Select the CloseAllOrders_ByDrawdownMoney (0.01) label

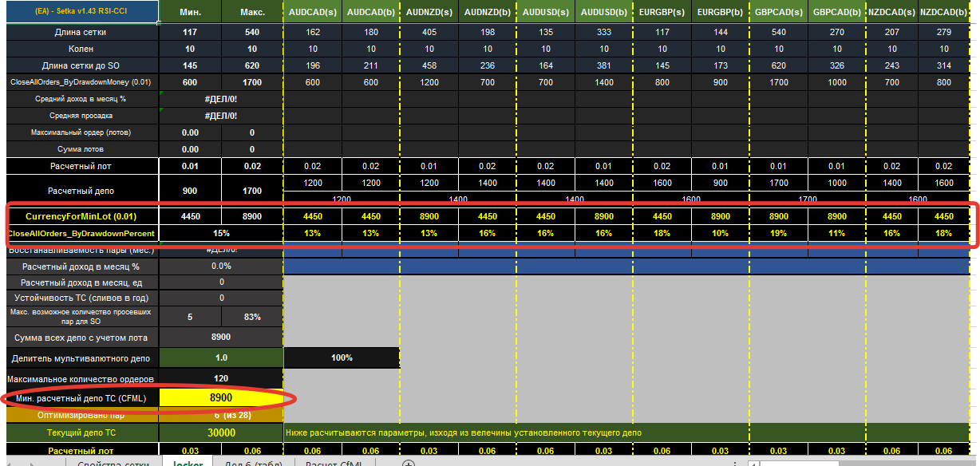click(82, 82)
